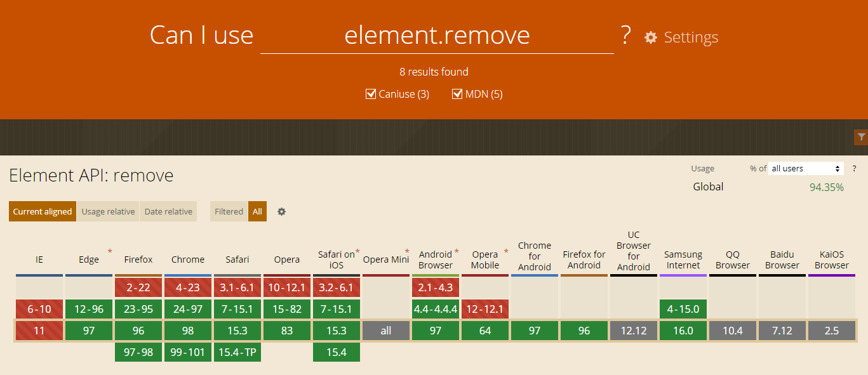Open the 'all users' usage dropdown

pos(806,169)
